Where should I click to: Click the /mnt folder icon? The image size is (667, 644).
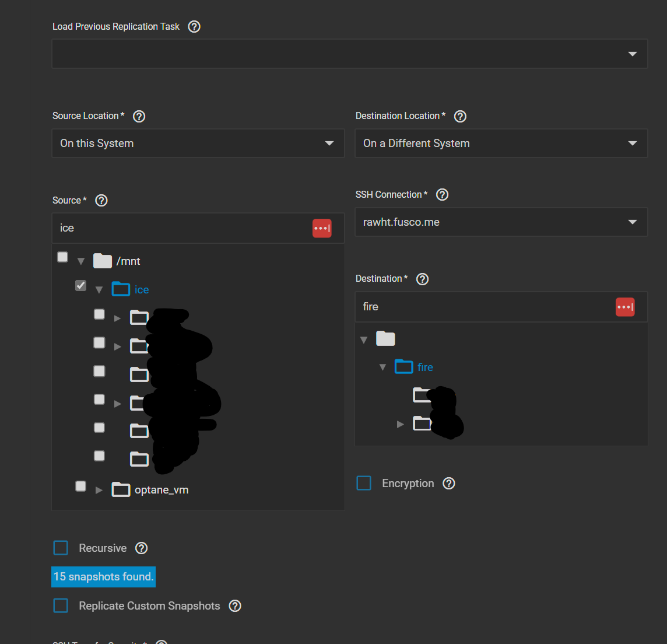(x=103, y=261)
